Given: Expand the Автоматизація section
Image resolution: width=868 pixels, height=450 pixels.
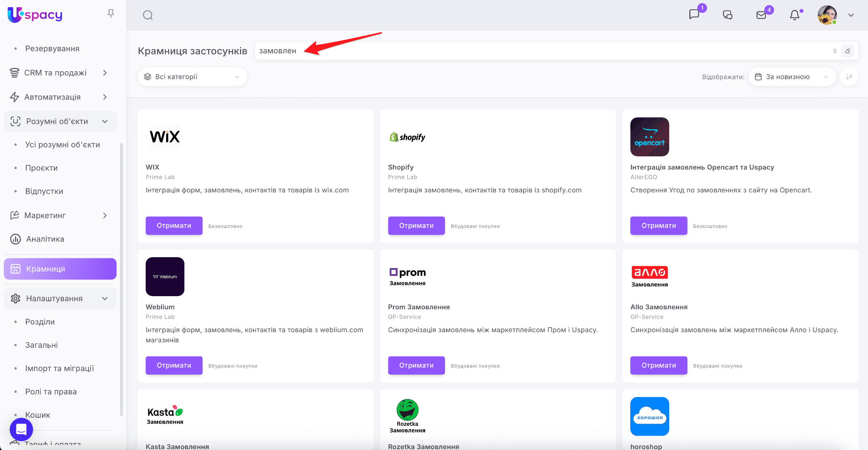Looking at the screenshot, I should (x=60, y=97).
